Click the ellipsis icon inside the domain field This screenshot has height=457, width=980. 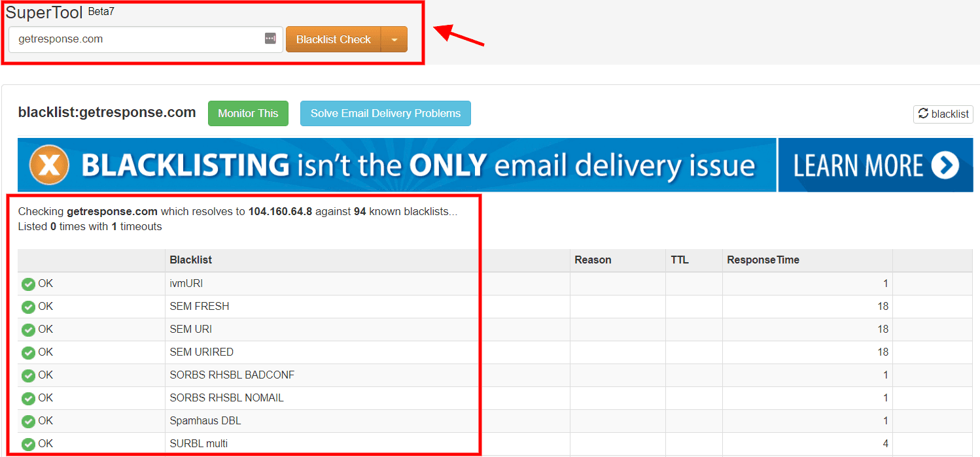pyautogui.click(x=270, y=39)
